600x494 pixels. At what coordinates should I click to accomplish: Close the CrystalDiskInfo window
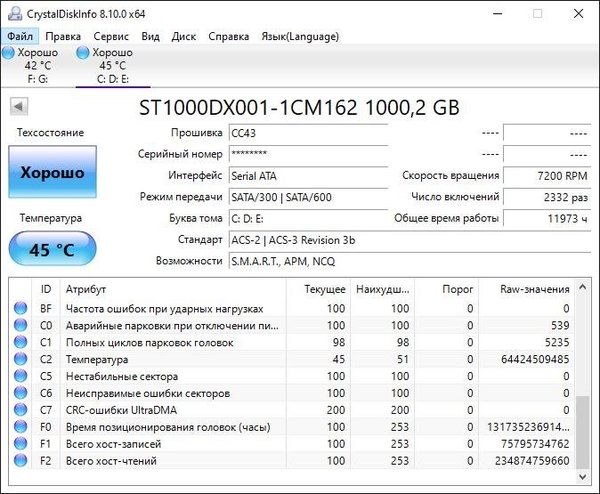point(578,14)
